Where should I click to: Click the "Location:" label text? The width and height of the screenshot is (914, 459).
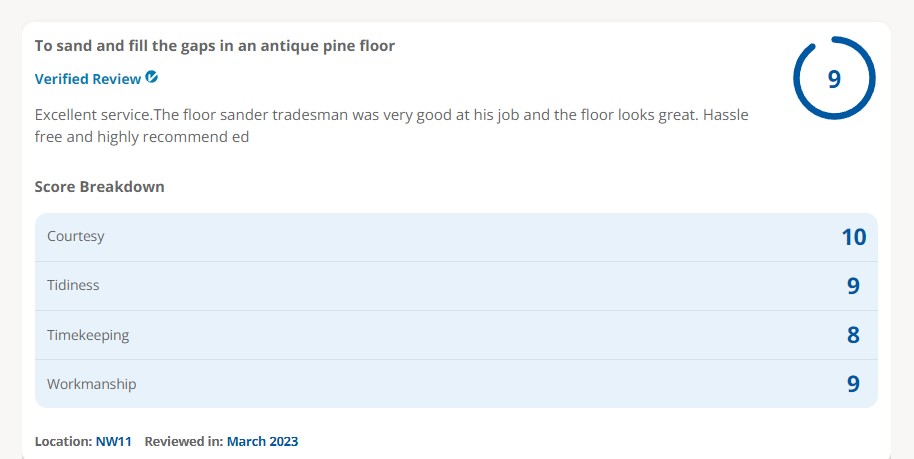tap(63, 441)
